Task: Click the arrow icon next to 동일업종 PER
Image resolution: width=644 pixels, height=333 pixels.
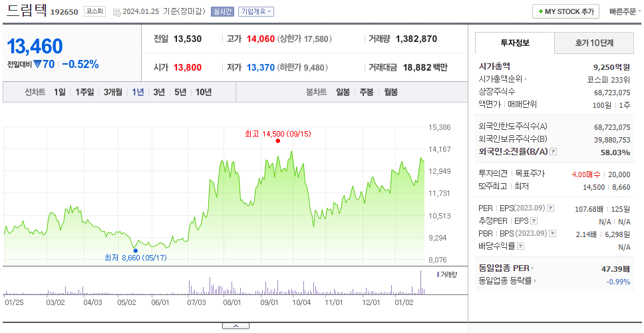Action: click(x=532, y=268)
